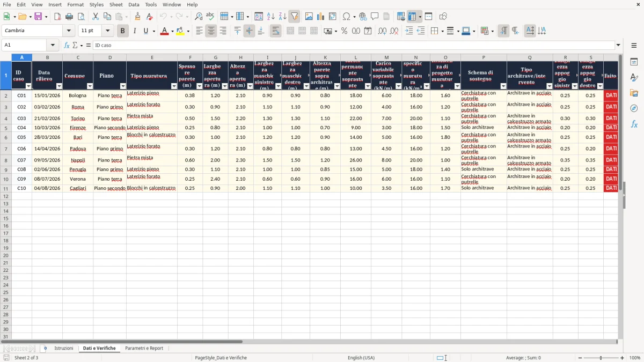Open the sidebar Navigator compass icon
The image size is (644, 362).
634,108
